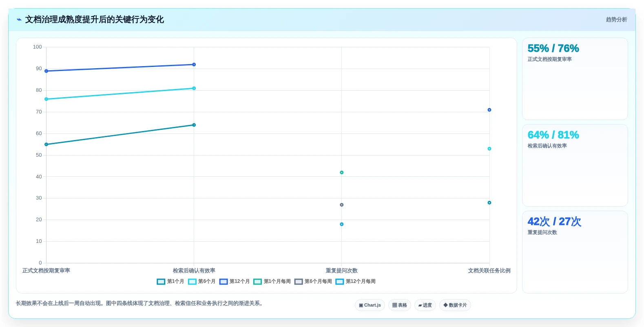
Task: Click the 第1个月 data point at 64
Action: pos(194,125)
